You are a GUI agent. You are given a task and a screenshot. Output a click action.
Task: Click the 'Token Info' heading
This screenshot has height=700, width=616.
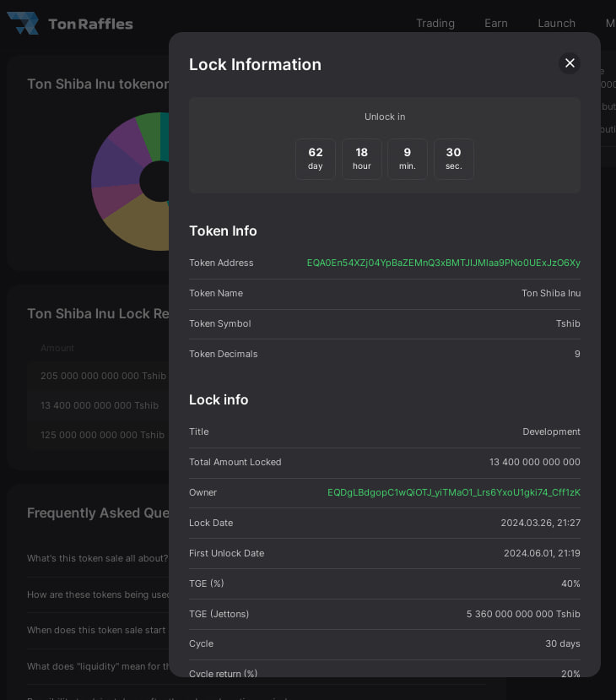(x=223, y=231)
